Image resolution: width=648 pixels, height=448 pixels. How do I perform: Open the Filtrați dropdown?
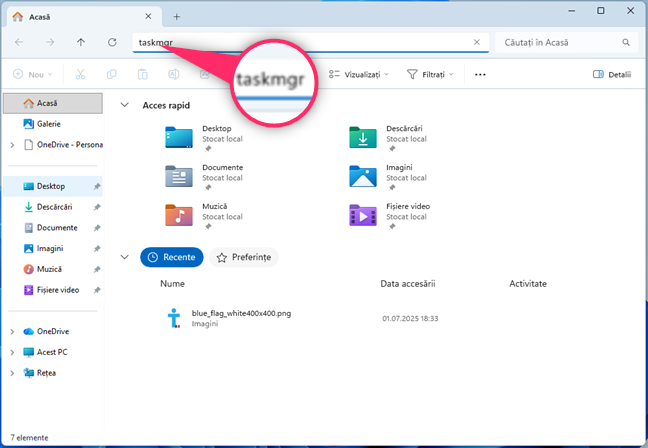click(x=430, y=74)
